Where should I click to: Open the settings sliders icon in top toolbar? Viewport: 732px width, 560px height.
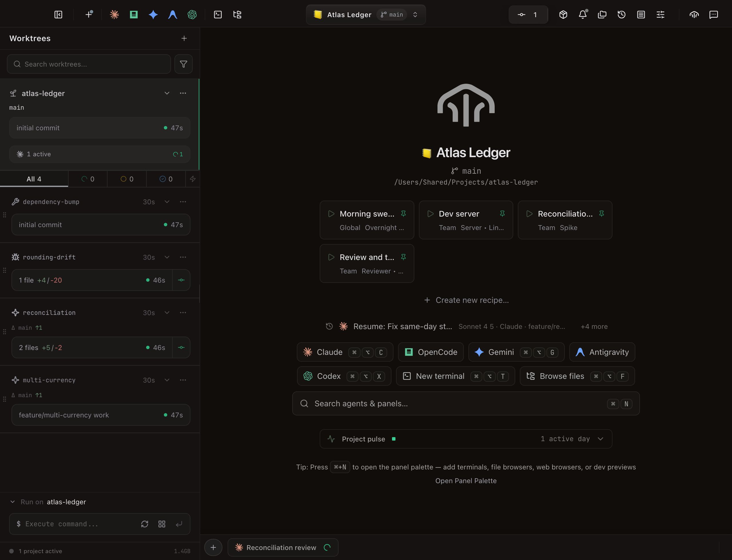pyautogui.click(x=661, y=15)
